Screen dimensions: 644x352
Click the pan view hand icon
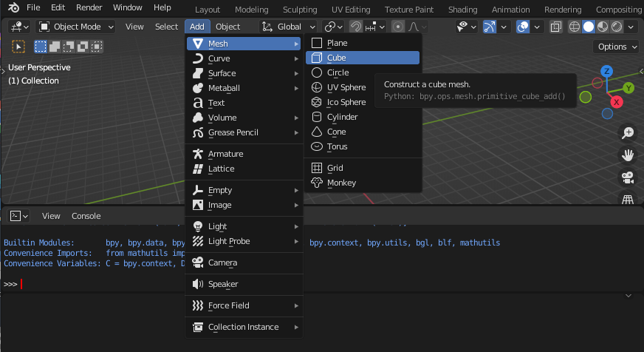click(628, 155)
